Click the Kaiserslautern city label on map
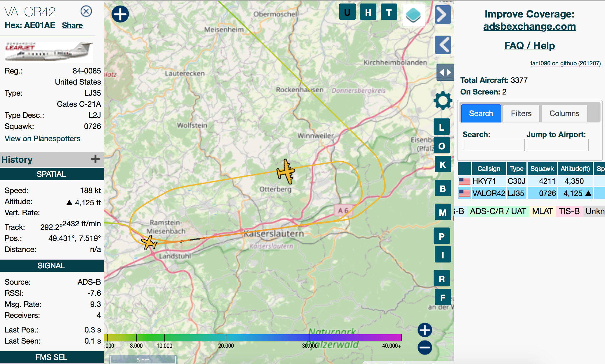Viewport: 605px width, 364px height. pos(274,234)
